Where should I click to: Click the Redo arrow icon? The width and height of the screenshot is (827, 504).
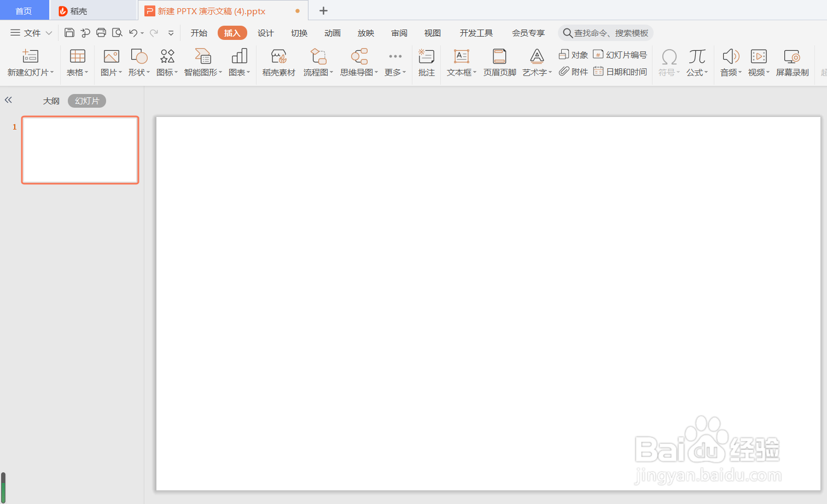154,33
